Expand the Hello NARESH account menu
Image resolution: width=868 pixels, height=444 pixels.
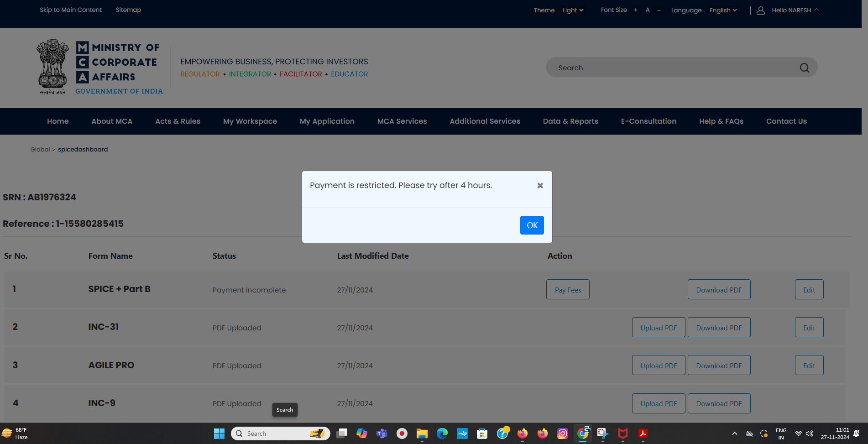pyautogui.click(x=795, y=10)
